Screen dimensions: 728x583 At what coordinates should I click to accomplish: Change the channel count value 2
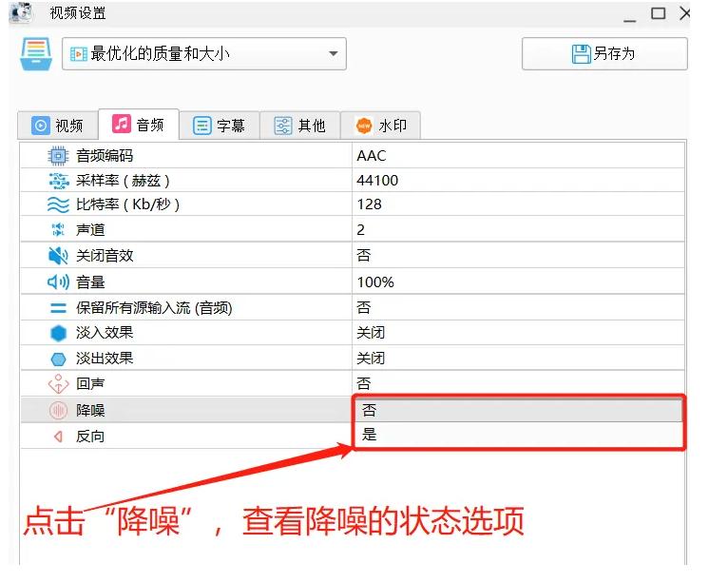(518, 229)
